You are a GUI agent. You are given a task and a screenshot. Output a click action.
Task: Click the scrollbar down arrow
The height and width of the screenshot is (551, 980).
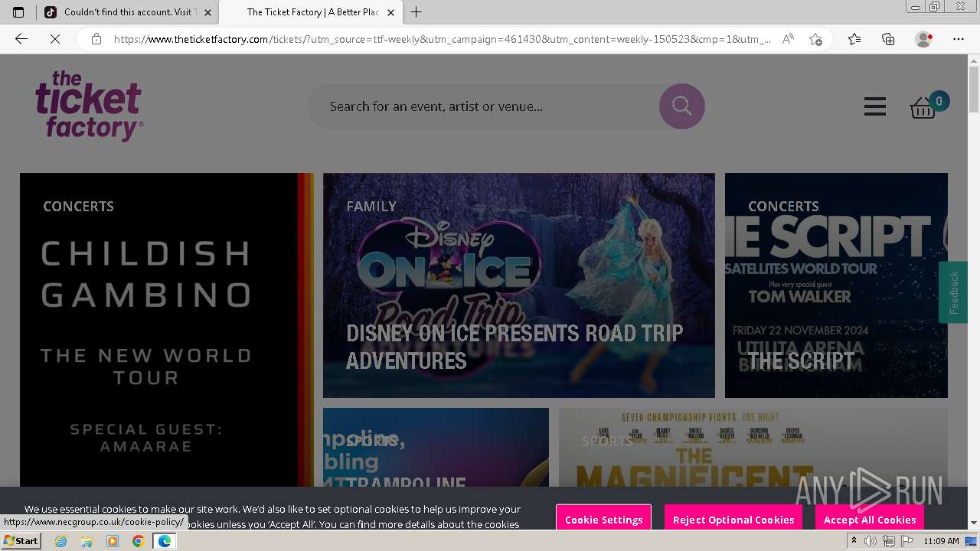tap(974, 523)
